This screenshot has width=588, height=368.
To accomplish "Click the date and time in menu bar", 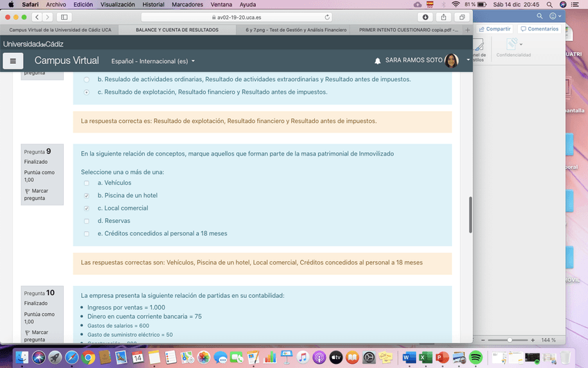I will click(x=516, y=4).
